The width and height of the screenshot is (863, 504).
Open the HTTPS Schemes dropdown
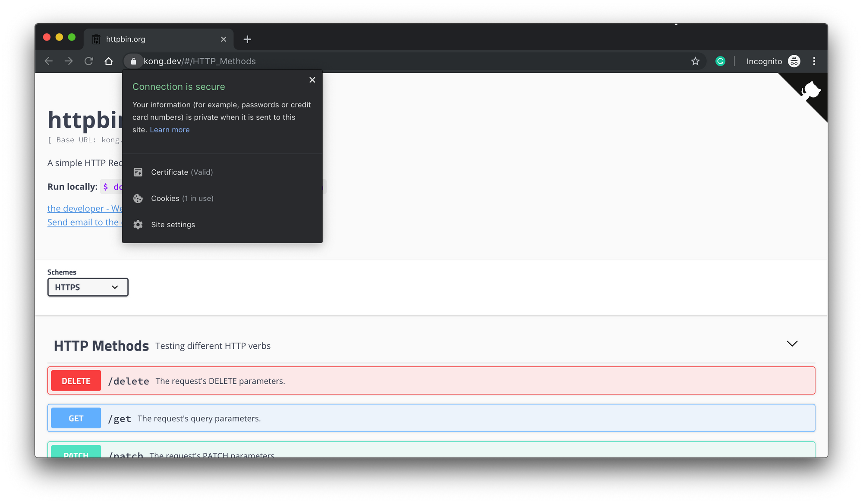coord(88,287)
